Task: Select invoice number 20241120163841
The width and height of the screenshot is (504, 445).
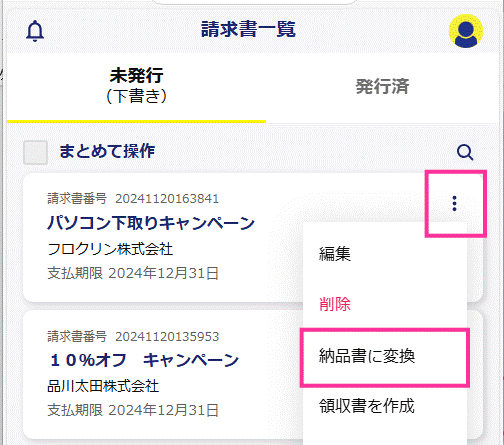Action: 167,199
